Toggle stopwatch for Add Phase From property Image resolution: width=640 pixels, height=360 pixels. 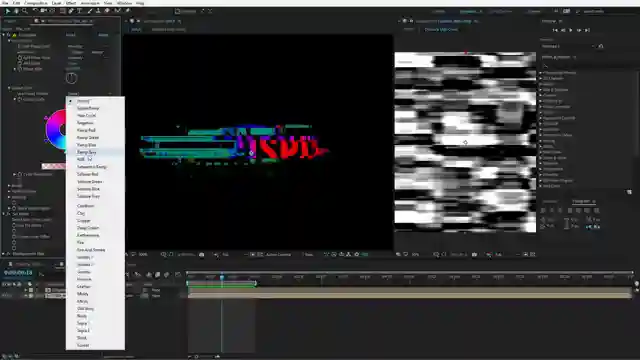pos(20,58)
